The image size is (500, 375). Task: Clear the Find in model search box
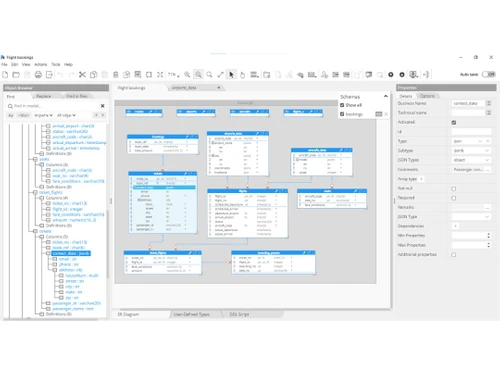point(103,106)
